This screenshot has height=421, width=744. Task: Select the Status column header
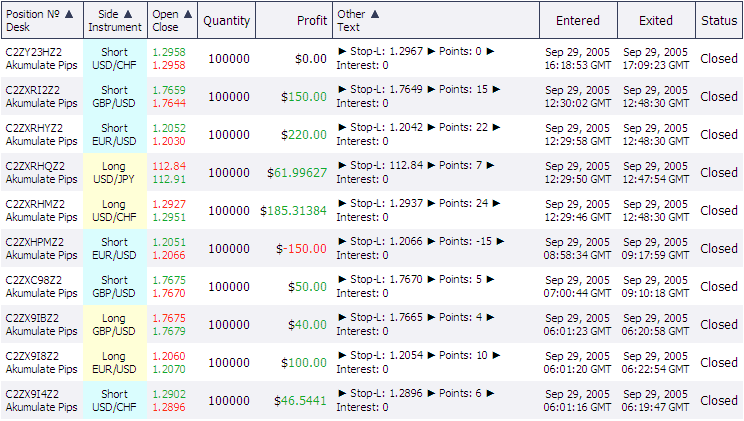[719, 20]
